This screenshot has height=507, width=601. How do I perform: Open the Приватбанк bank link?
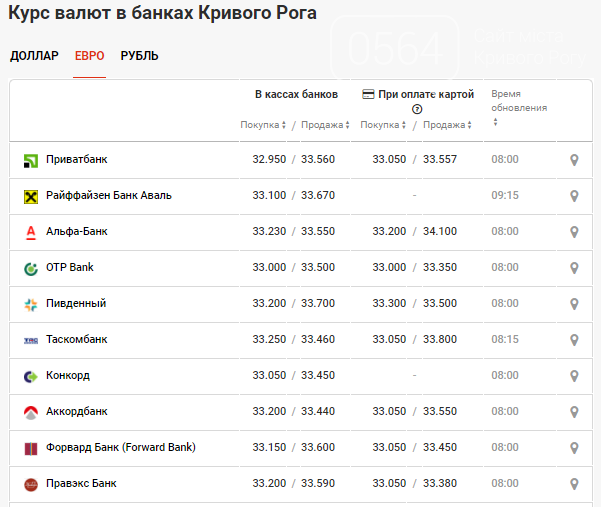[77, 159]
